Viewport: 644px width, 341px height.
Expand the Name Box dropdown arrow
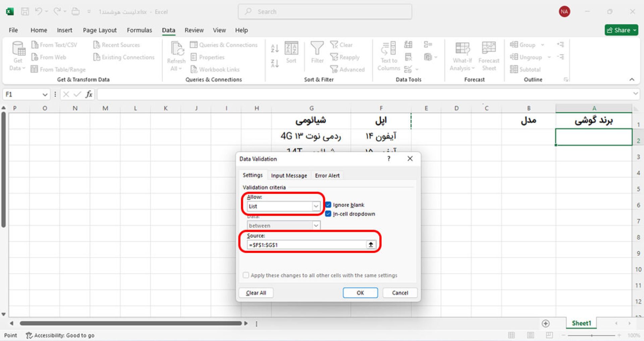pyautogui.click(x=45, y=95)
